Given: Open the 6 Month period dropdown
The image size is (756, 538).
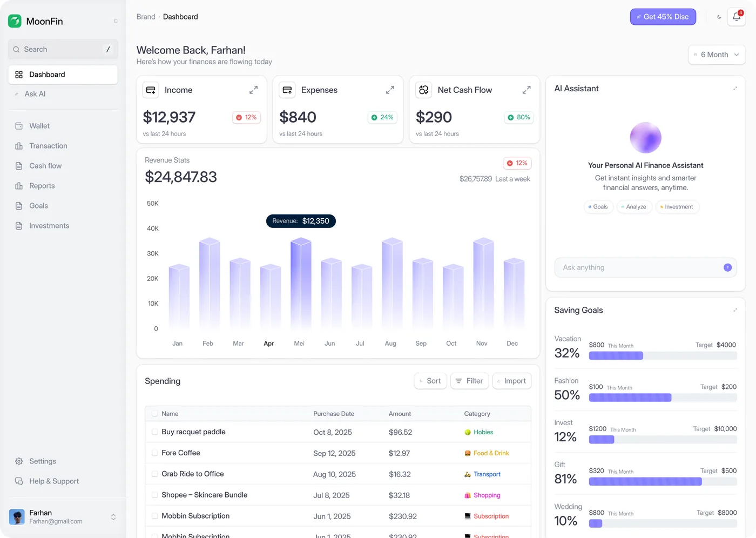Looking at the screenshot, I should tap(717, 55).
